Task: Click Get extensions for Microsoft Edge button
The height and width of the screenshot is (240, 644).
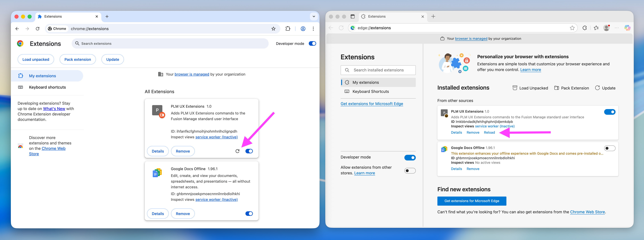Action: click(x=472, y=201)
